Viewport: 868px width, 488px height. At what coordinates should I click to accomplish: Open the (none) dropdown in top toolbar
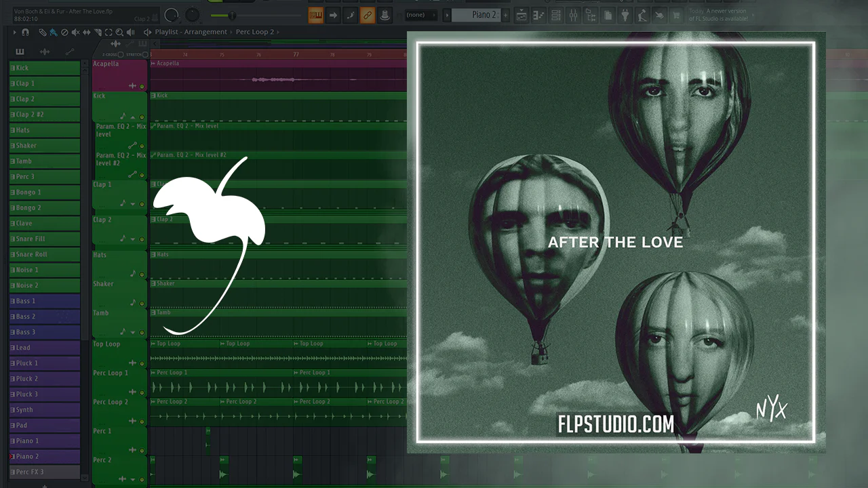pos(420,15)
